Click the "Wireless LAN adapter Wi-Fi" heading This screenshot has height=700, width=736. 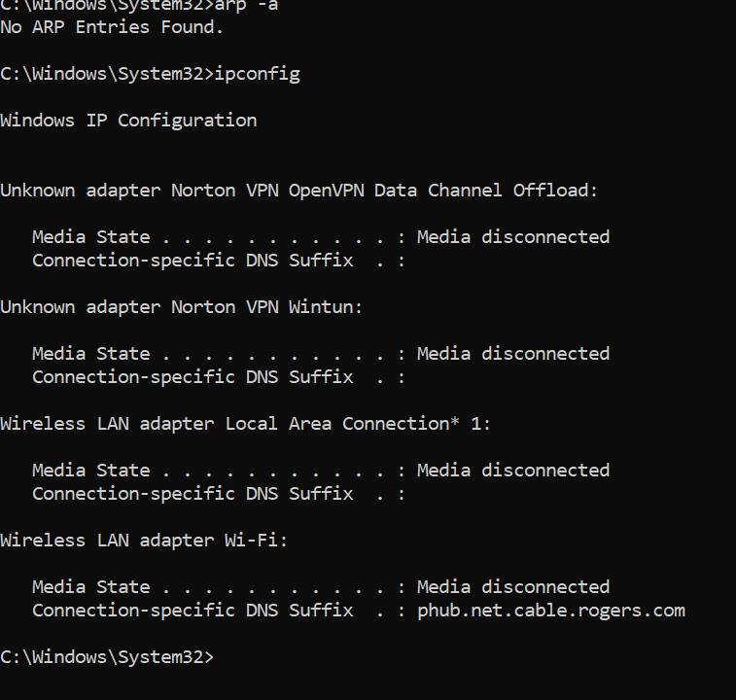coord(144,541)
